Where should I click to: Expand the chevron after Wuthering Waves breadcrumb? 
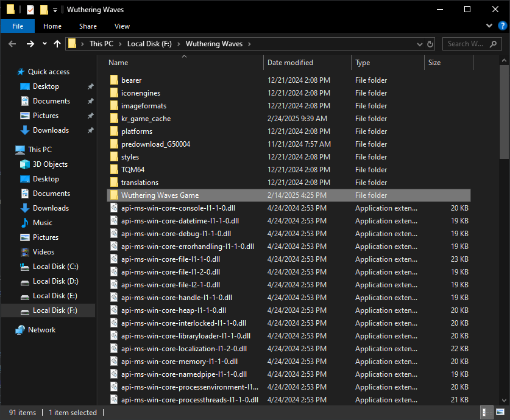249,44
